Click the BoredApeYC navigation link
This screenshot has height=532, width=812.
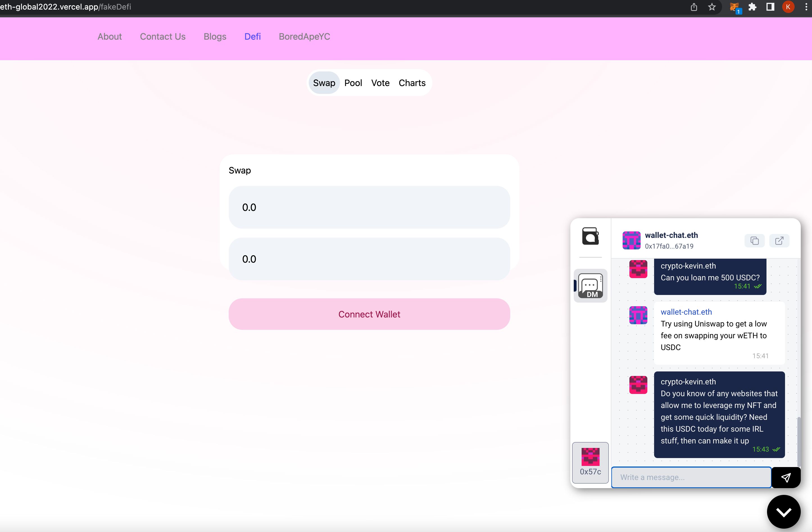pyautogui.click(x=304, y=36)
